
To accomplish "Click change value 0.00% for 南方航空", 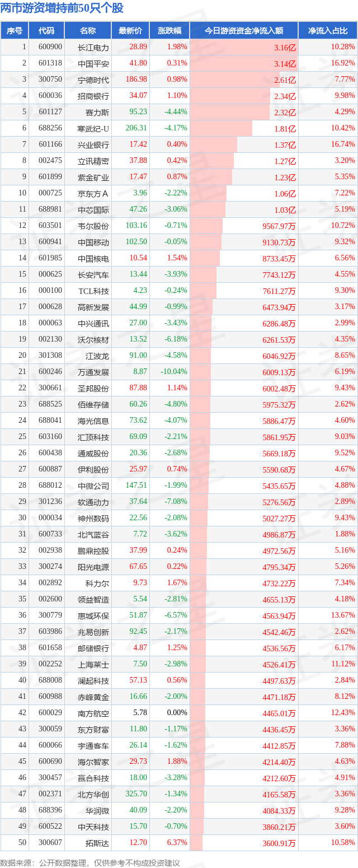I will pos(178,713).
